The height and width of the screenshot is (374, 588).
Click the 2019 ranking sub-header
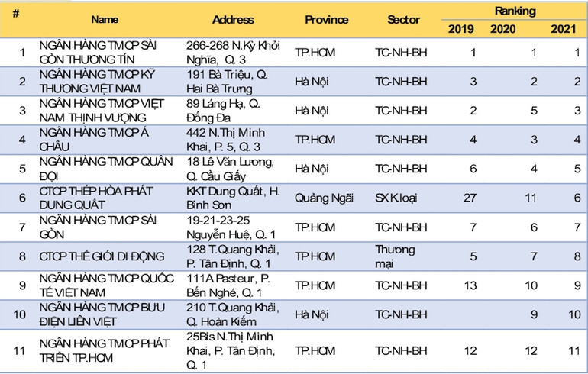460,29
